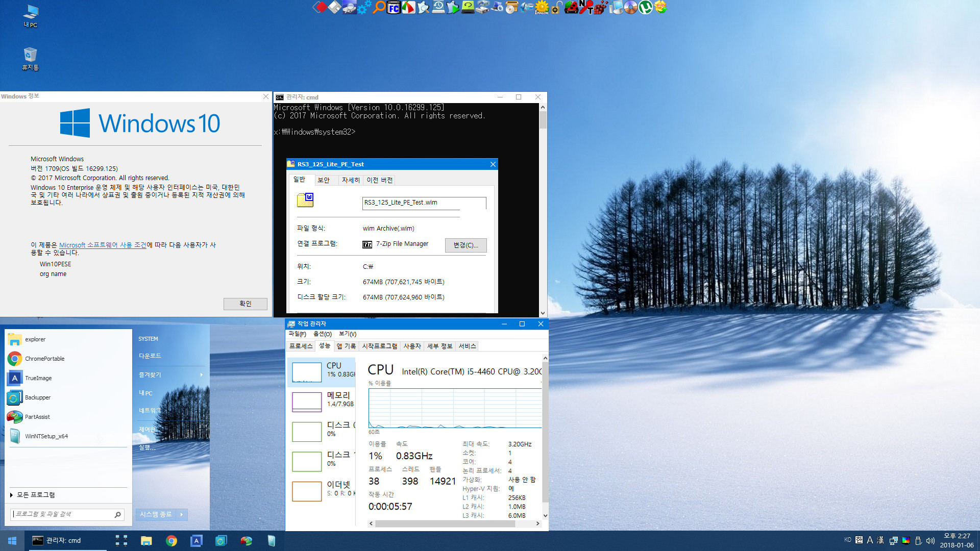
Task: Open the green drive restore icon
Action: 468,8
